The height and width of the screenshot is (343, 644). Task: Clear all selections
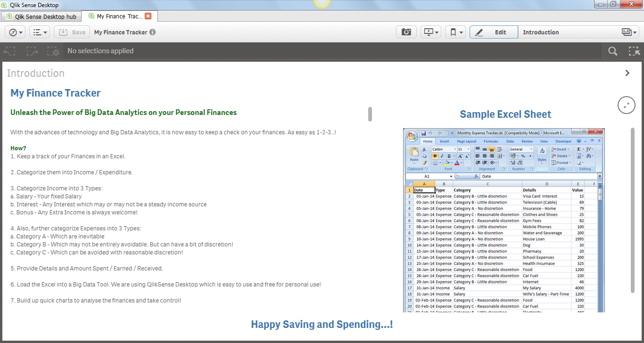[x=53, y=51]
